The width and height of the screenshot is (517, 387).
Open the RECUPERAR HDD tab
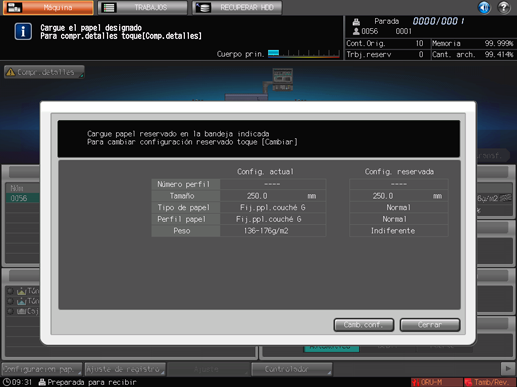click(x=237, y=7)
